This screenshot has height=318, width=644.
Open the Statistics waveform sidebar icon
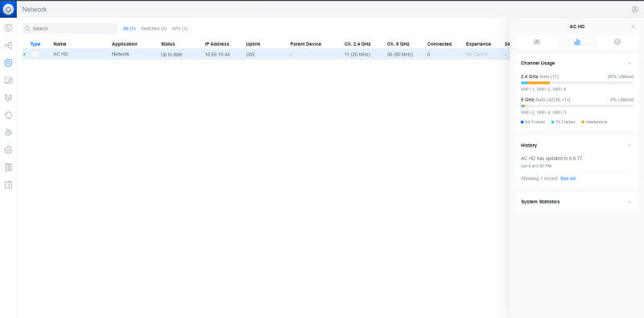pos(8,97)
